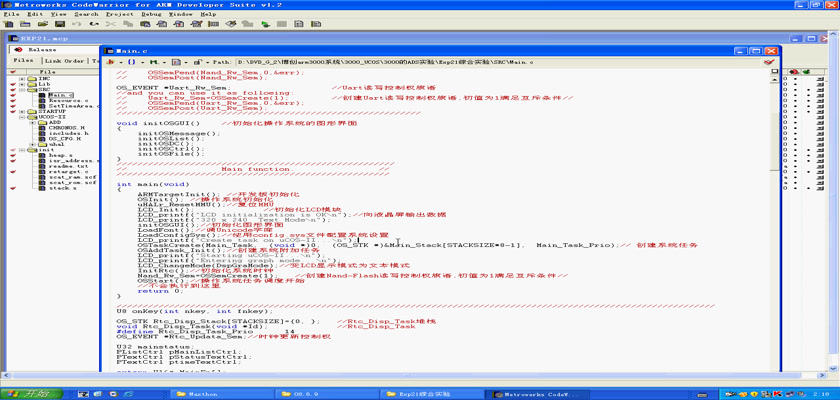This screenshot has height=400, width=840.
Task: Toggle touch checkmark beside heap.s
Action: tap(13, 155)
